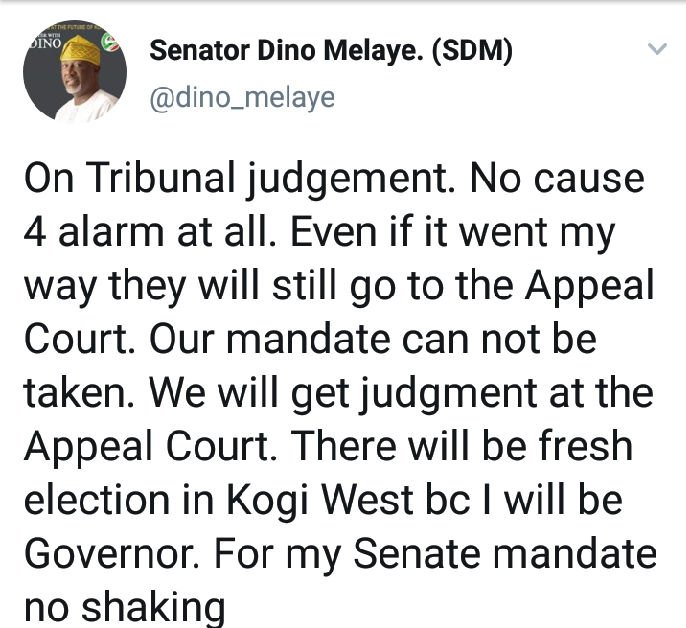Open the Senator Dino Melaye. (SDM) display name
Image resolution: width=686 pixels, height=628 pixels.
[x=331, y=53]
